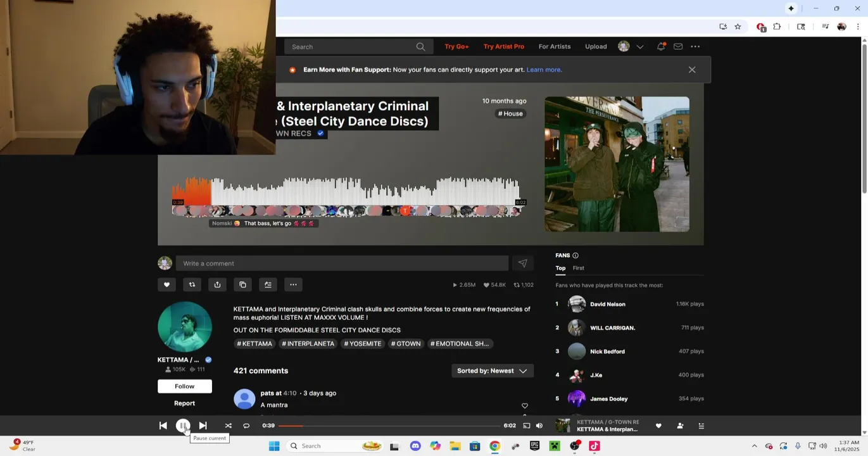Viewport: 868px width, 456px height.
Task: Open fan Nick Bedford's profile
Action: [607, 351]
